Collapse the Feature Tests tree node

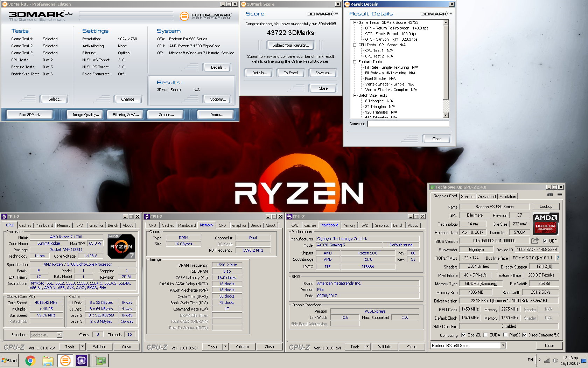pyautogui.click(x=355, y=62)
